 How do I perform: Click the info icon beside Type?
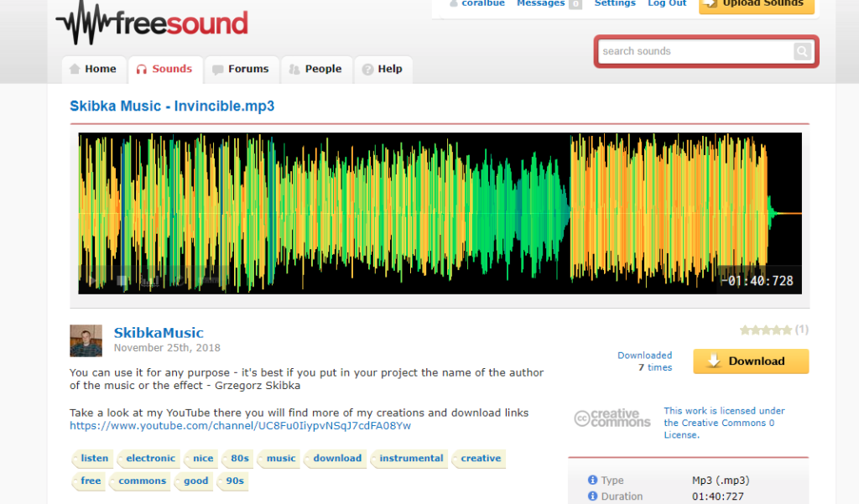[592, 480]
